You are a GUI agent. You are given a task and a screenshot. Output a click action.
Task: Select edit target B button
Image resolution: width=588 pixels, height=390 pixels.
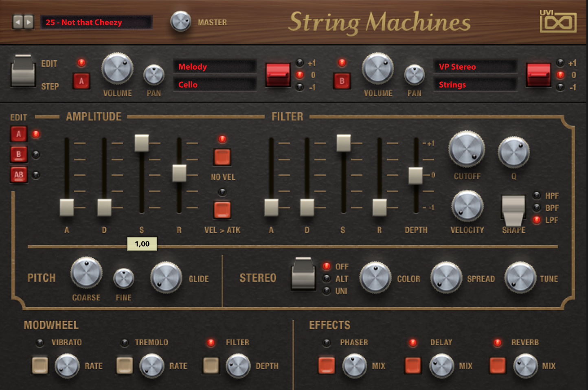[19, 154]
